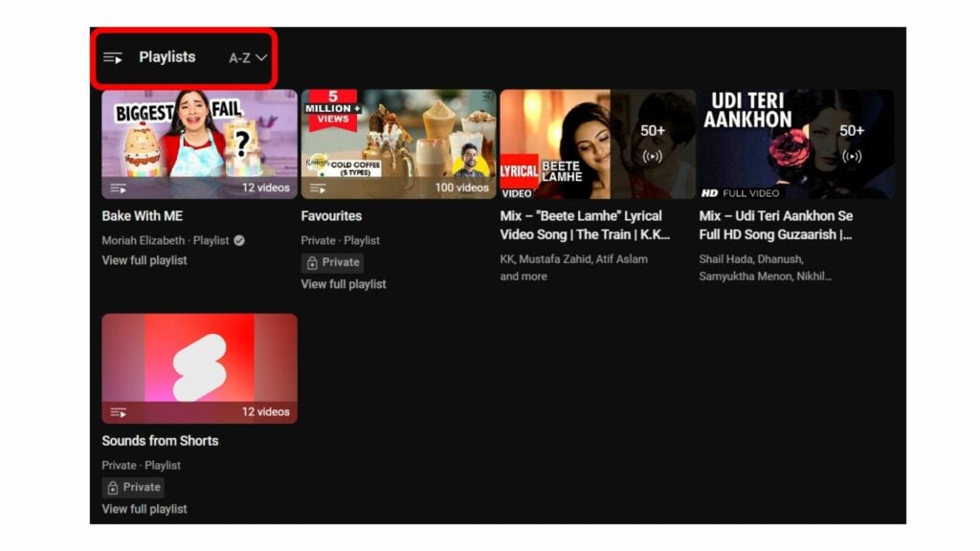
Task: Click the playlist stack icon on Bake With ME thumbnail
Action: [x=120, y=187]
